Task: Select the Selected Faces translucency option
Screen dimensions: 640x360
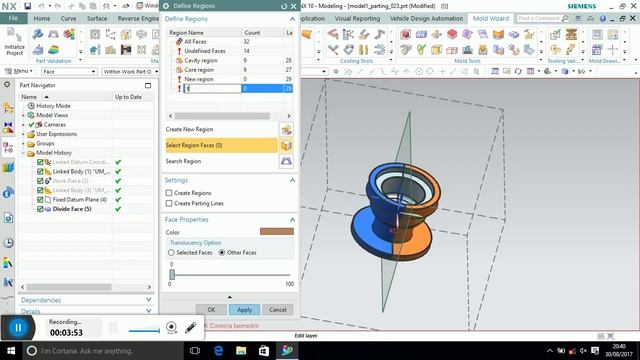Action: 171,253
